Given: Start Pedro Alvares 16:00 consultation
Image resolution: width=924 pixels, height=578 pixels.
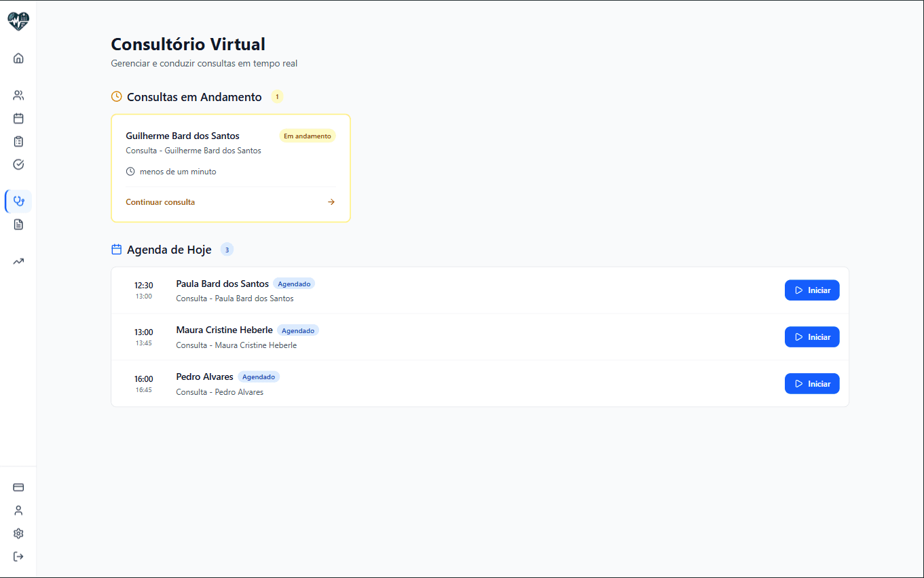Looking at the screenshot, I should tap(812, 384).
